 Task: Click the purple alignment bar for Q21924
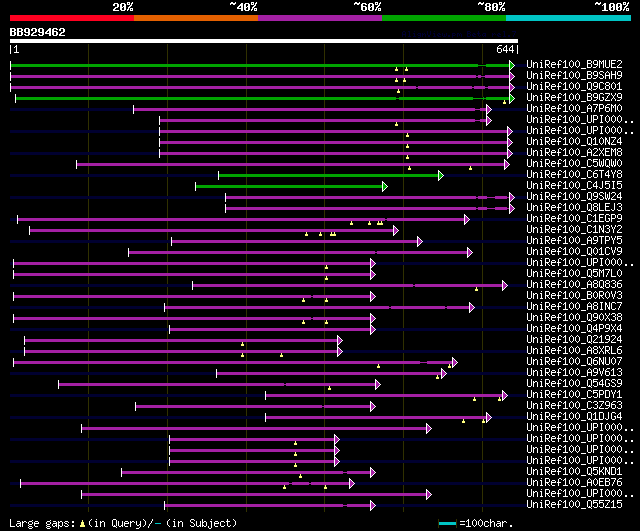pos(181,340)
